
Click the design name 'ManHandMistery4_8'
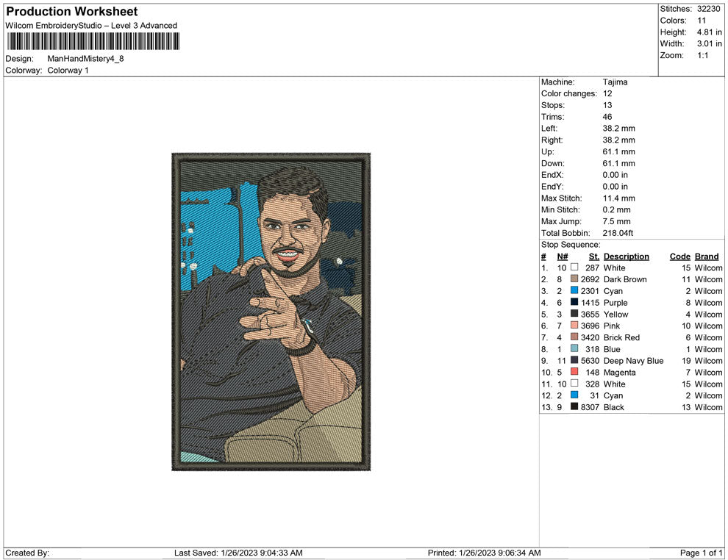[85, 59]
